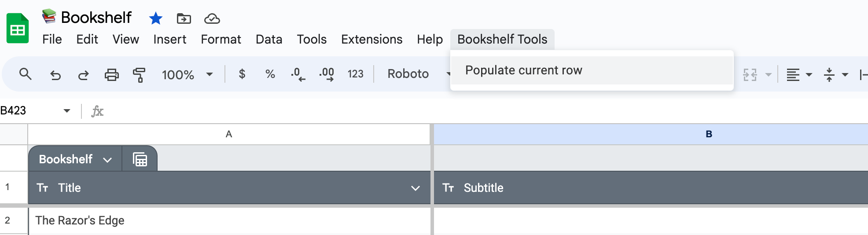The image size is (868, 235).
Task: Decrease decimal places
Action: (x=298, y=74)
